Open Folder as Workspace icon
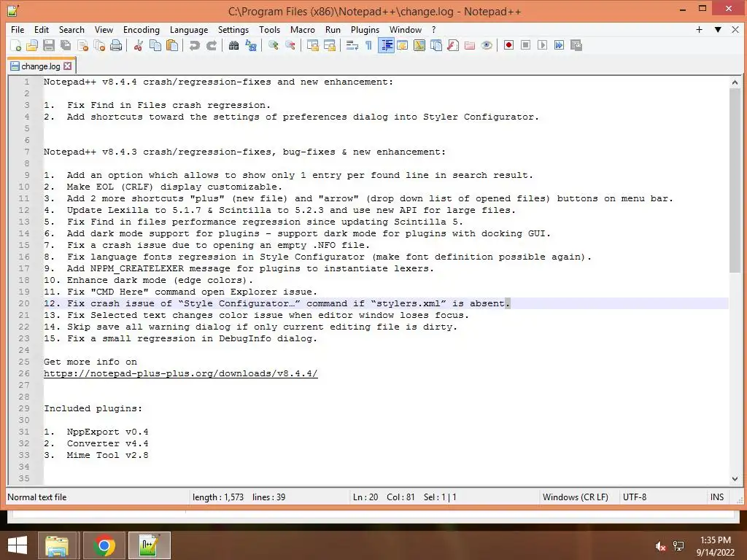The height and width of the screenshot is (560, 747). click(470, 45)
